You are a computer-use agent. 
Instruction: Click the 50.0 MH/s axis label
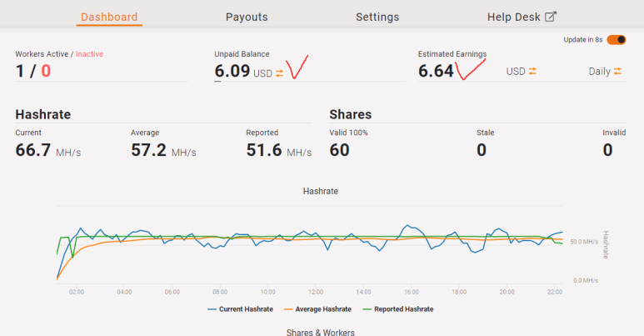pos(584,242)
